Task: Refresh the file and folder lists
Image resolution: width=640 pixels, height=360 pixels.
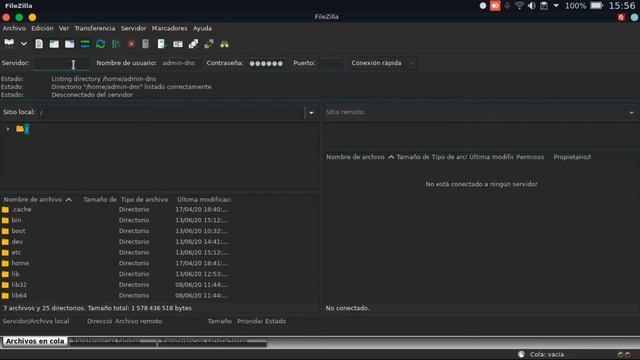Action: [100, 44]
